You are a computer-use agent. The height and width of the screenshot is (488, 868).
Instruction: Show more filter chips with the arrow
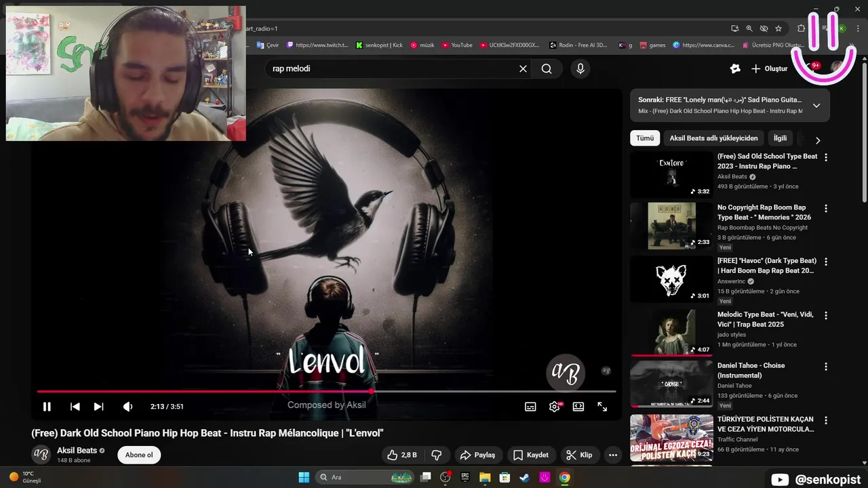click(x=818, y=140)
